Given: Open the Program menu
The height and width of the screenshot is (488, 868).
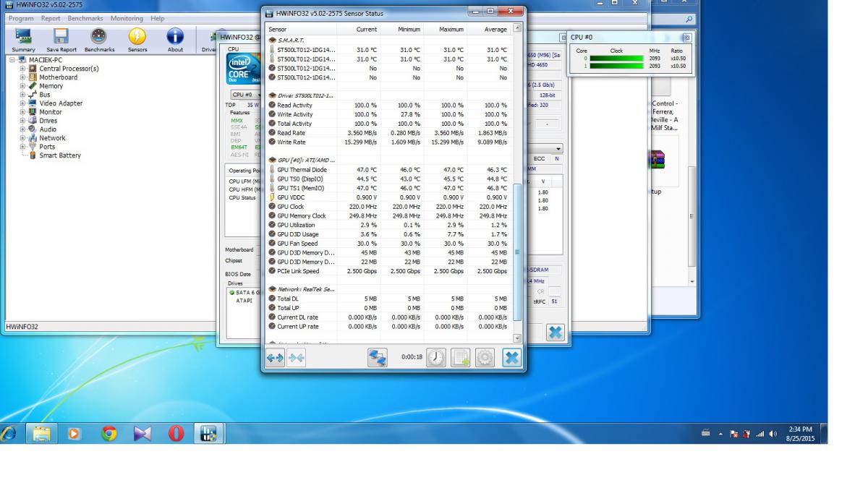Looking at the screenshot, I should [21, 18].
